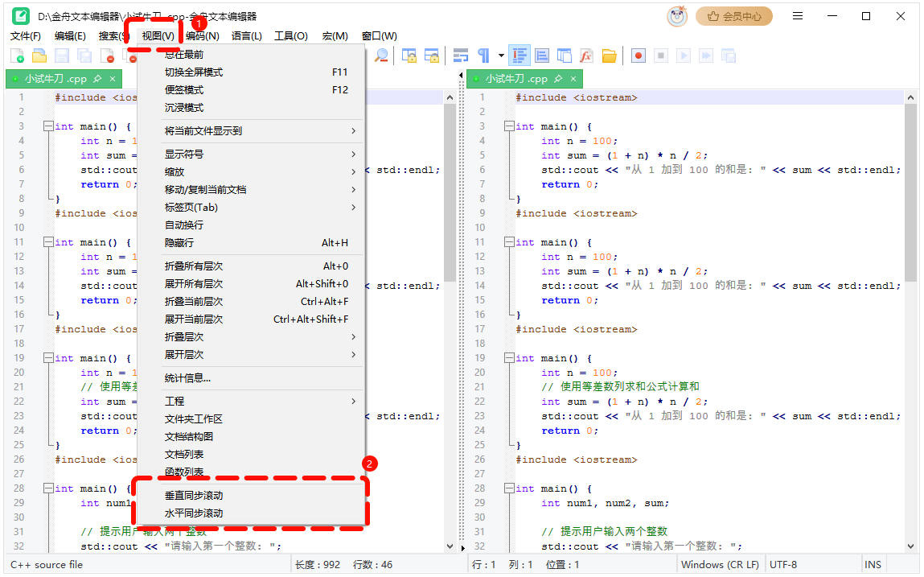Click the vertical sync scrolling lock icon

pos(409,56)
